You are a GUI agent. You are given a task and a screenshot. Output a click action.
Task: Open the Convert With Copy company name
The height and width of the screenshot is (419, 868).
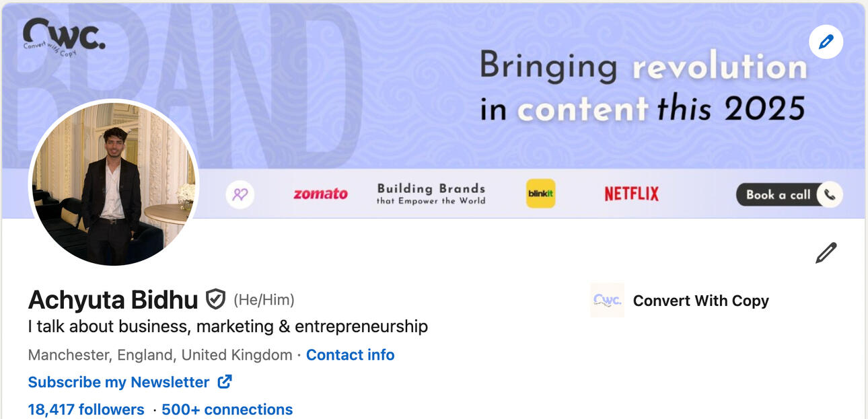coord(700,301)
